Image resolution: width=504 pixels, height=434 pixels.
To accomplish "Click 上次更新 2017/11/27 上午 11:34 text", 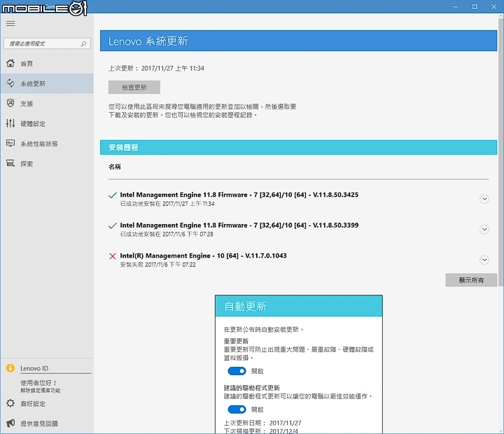I will (156, 68).
